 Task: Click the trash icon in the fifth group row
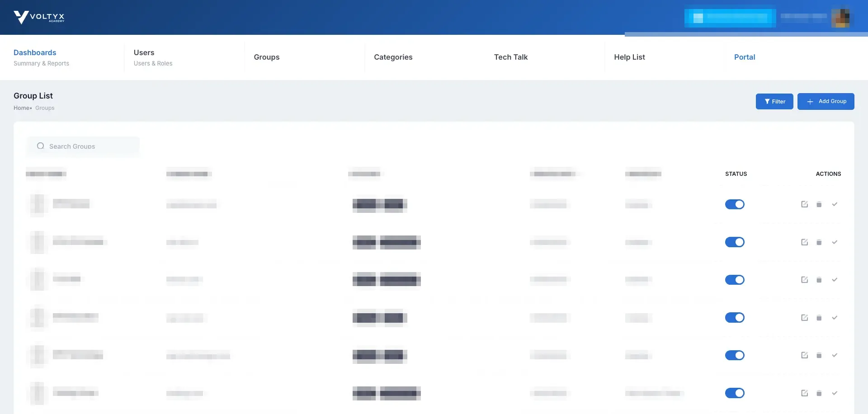click(x=819, y=355)
